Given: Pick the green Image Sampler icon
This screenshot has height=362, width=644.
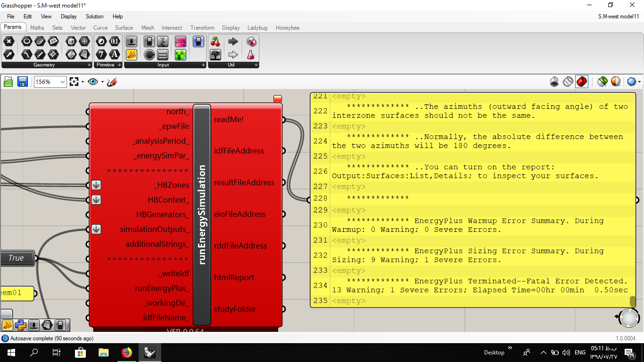Looking at the screenshot, I should (x=181, y=55).
